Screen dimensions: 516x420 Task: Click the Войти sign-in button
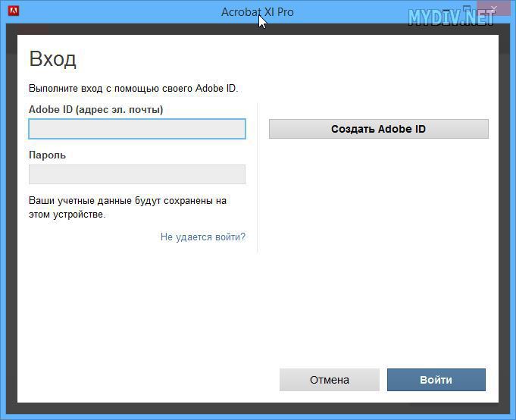tap(436, 380)
